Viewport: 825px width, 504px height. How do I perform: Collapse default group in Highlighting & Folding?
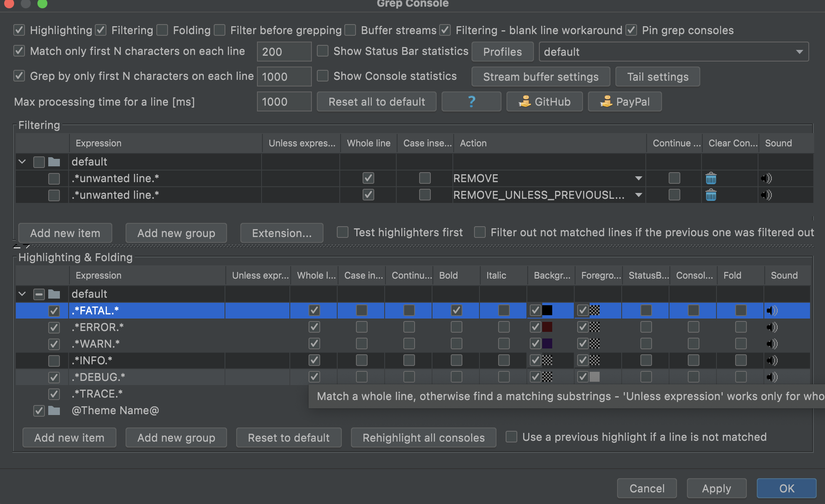click(22, 294)
